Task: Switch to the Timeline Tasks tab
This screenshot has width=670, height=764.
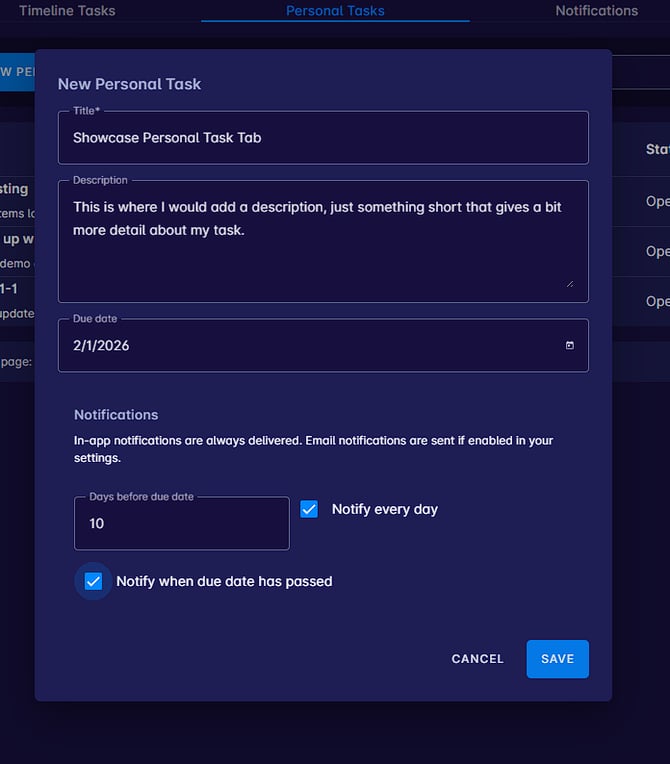Action: [67, 11]
